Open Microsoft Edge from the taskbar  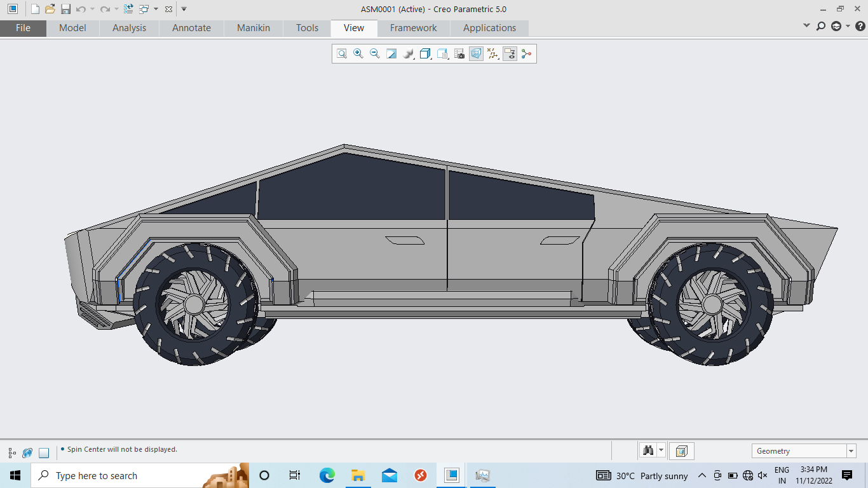pyautogui.click(x=327, y=475)
